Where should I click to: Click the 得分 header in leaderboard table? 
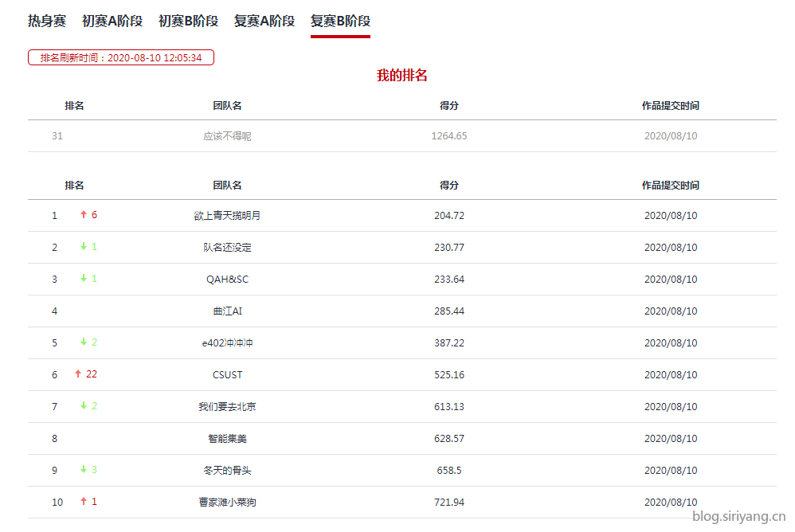(449, 186)
